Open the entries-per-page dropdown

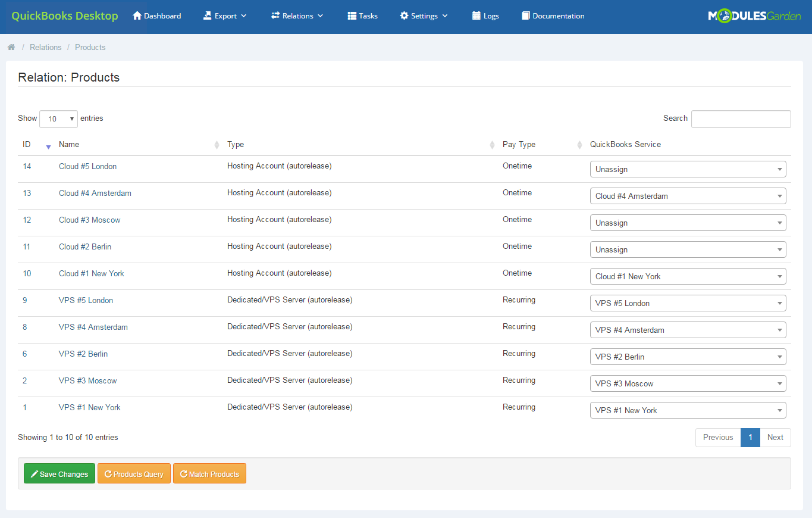pyautogui.click(x=58, y=118)
